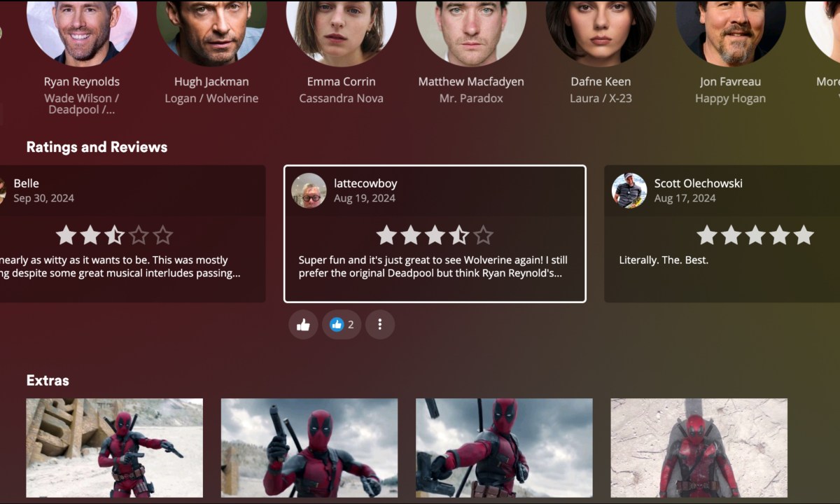Click the 3.5 star rating on lattecowboy's review
The width and height of the screenshot is (840, 504).
[435, 235]
